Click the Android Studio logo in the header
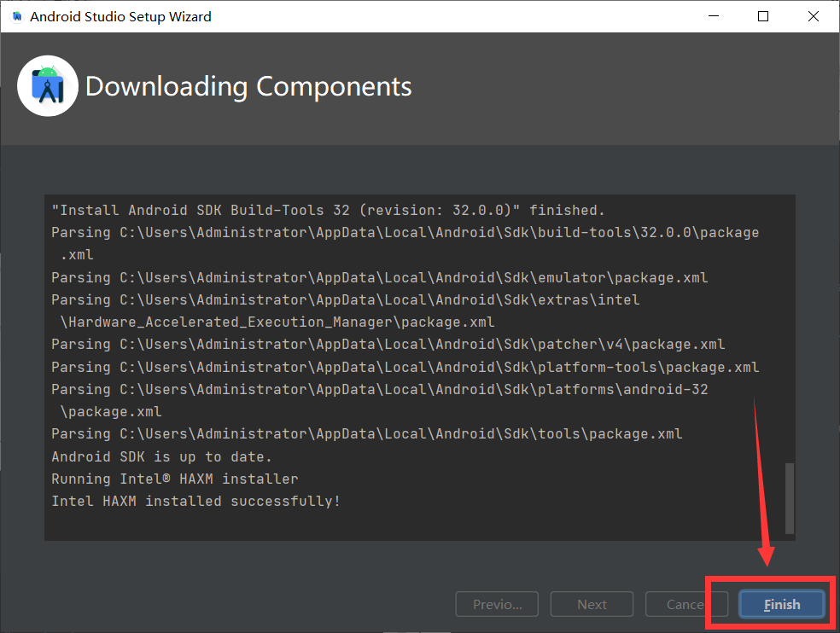Viewport: 840px width, 633px height. point(47,85)
